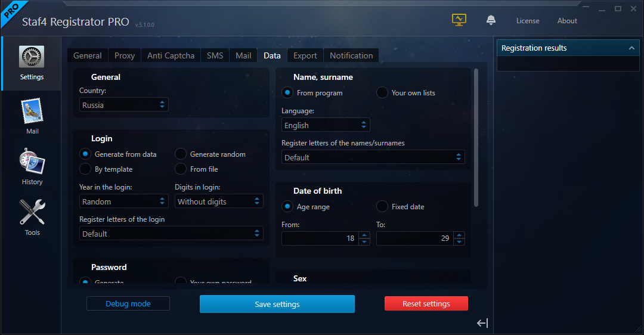The image size is (644, 335).
Task: Increase the To age with up arrow
Action: pyautogui.click(x=459, y=235)
